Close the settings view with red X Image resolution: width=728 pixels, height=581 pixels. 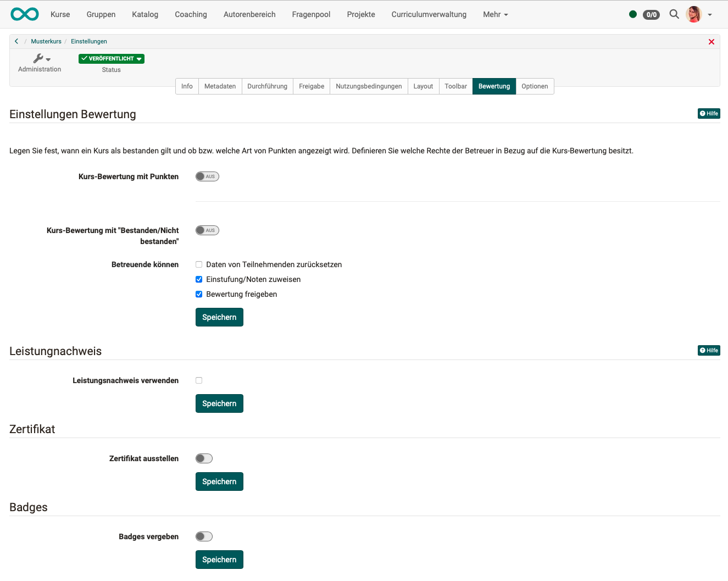712,41
